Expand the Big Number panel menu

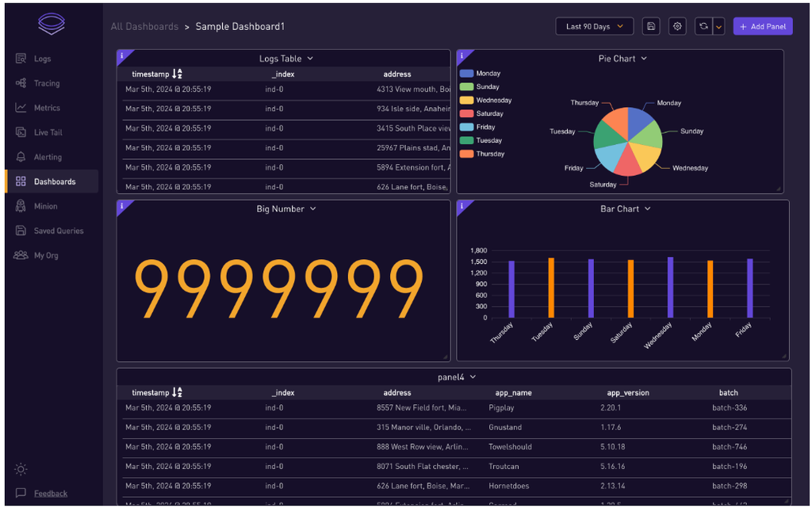312,208
